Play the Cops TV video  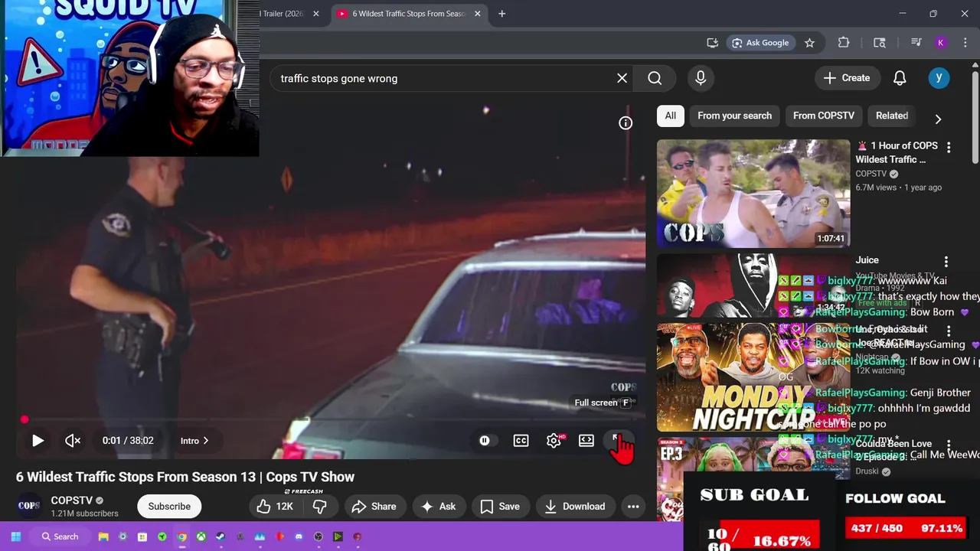[x=38, y=441]
